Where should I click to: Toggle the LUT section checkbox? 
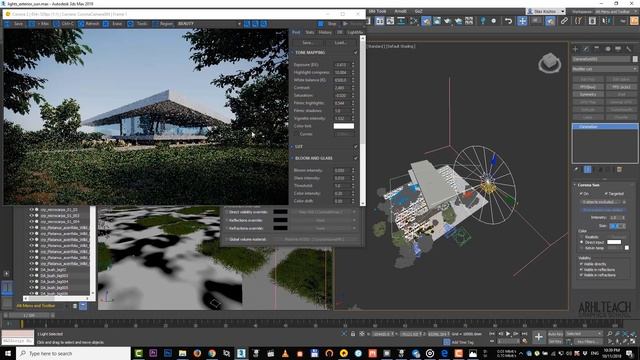click(x=356, y=147)
